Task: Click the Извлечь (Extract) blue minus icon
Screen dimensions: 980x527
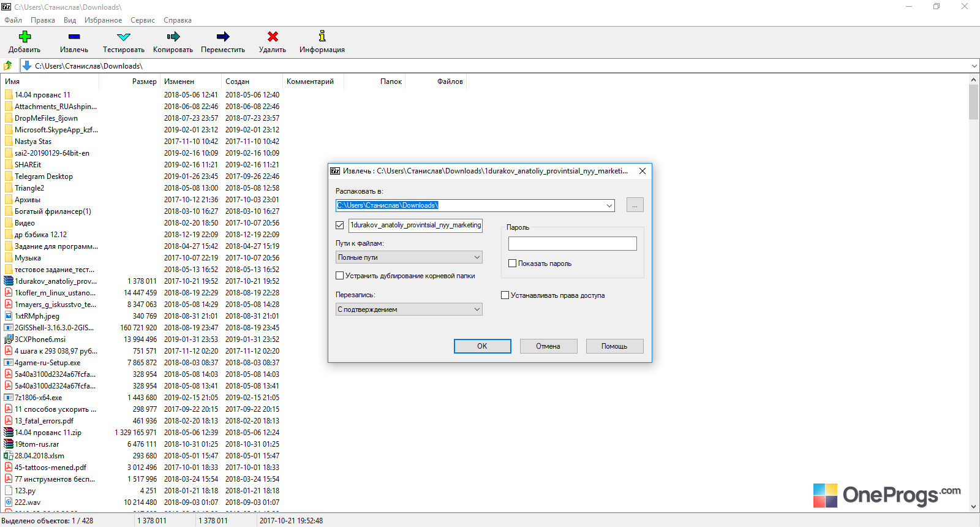Action: point(74,36)
